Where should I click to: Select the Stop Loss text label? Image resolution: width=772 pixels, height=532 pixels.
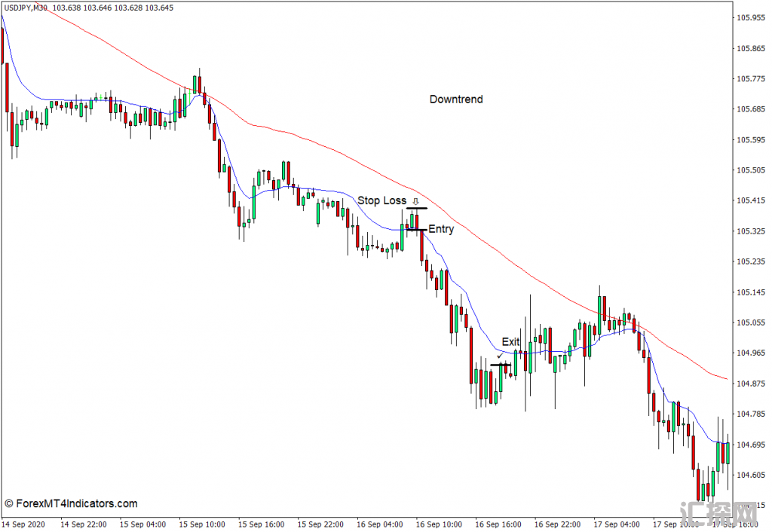tap(381, 200)
